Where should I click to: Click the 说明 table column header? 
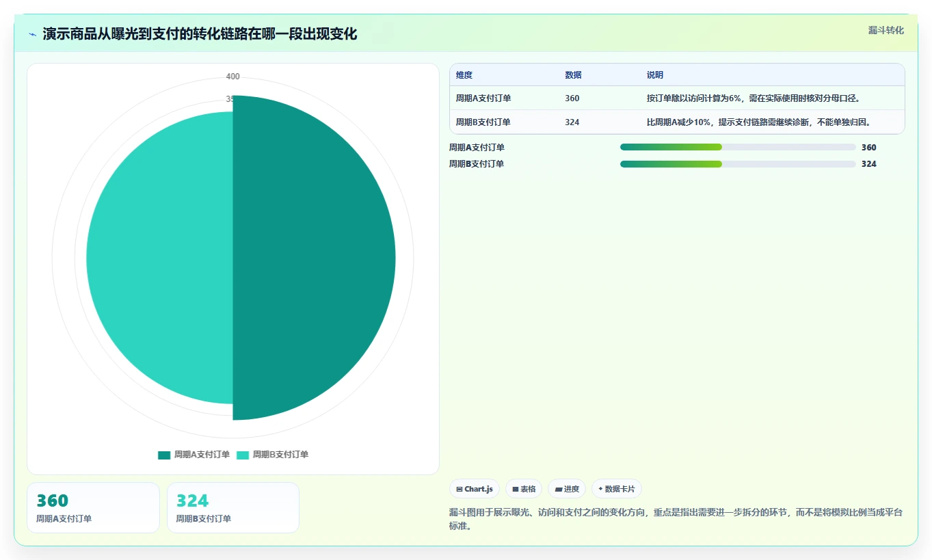tap(655, 75)
